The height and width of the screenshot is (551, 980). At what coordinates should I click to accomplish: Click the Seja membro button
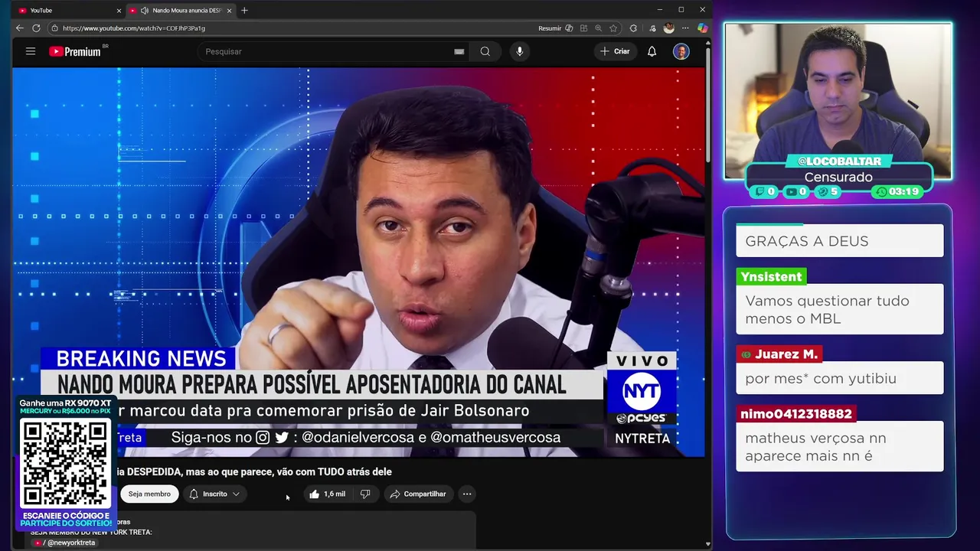tap(149, 494)
